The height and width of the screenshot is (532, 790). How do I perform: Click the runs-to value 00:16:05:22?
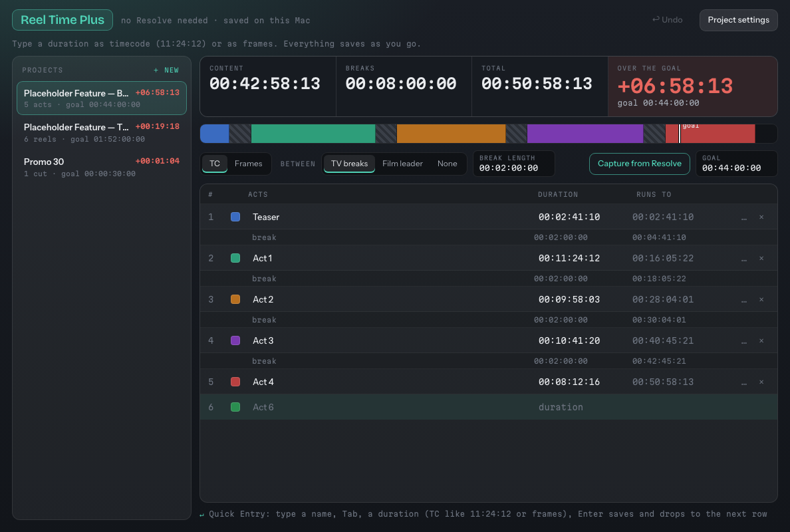tap(663, 259)
